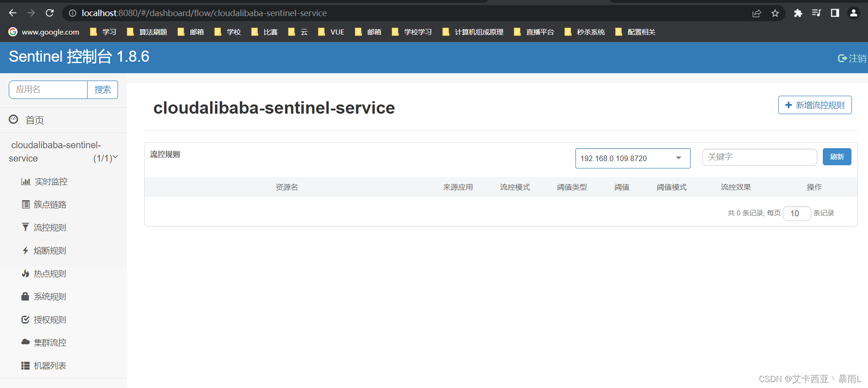
Task: Click the 新增流控规则 button
Action: [815, 105]
